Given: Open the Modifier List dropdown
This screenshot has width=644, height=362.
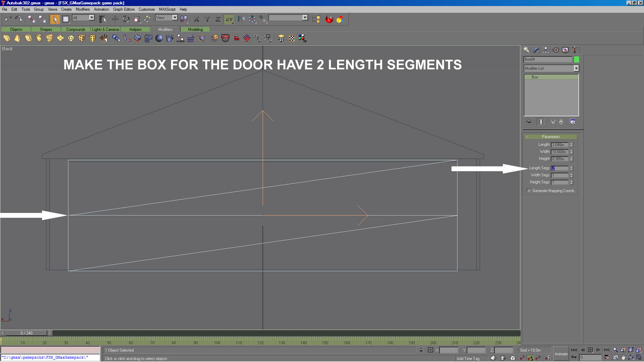Looking at the screenshot, I should (x=576, y=68).
